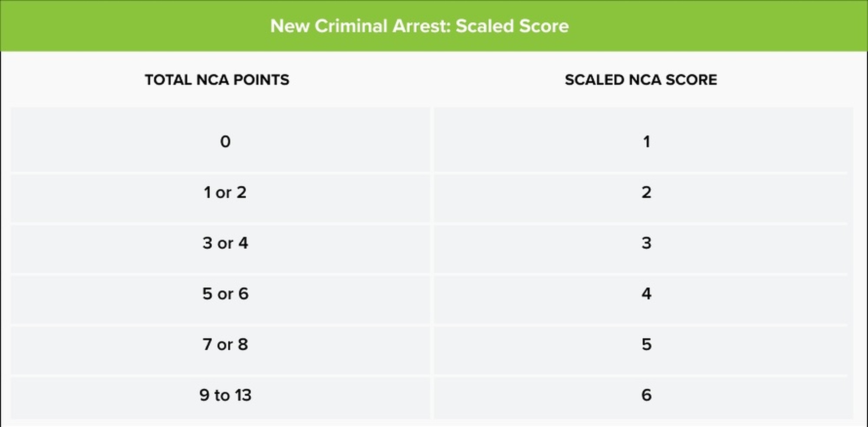Select the '1 or 2' points cell
The image size is (868, 427).
[225, 192]
